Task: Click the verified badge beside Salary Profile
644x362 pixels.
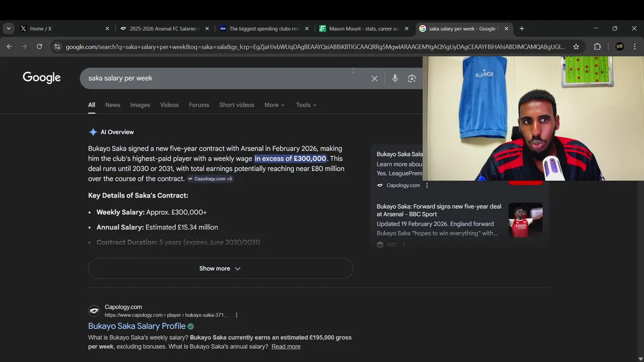Action: [191, 326]
